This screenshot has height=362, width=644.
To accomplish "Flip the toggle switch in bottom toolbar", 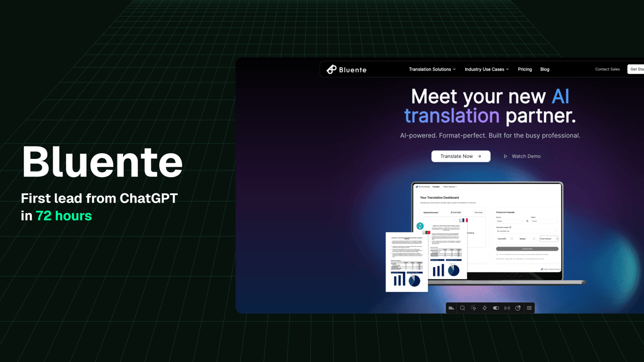I will (496, 308).
